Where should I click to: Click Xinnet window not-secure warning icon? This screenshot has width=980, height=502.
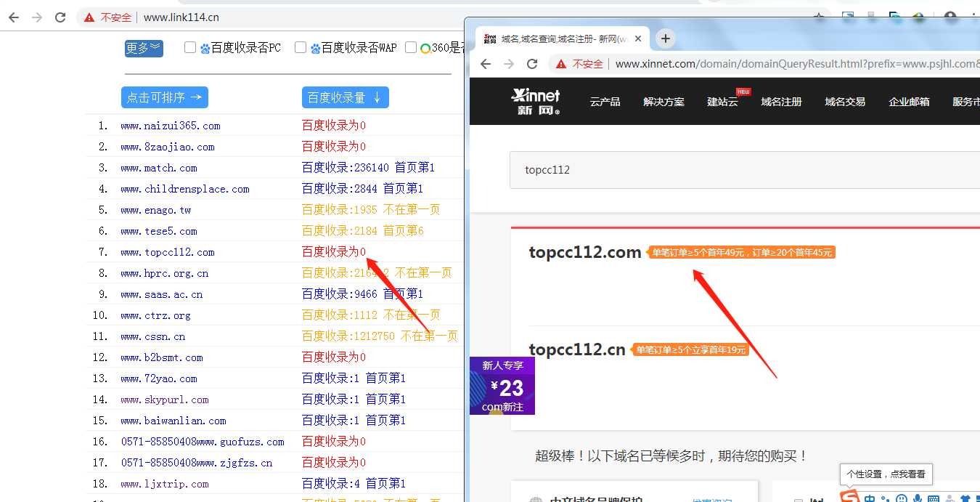click(x=561, y=64)
